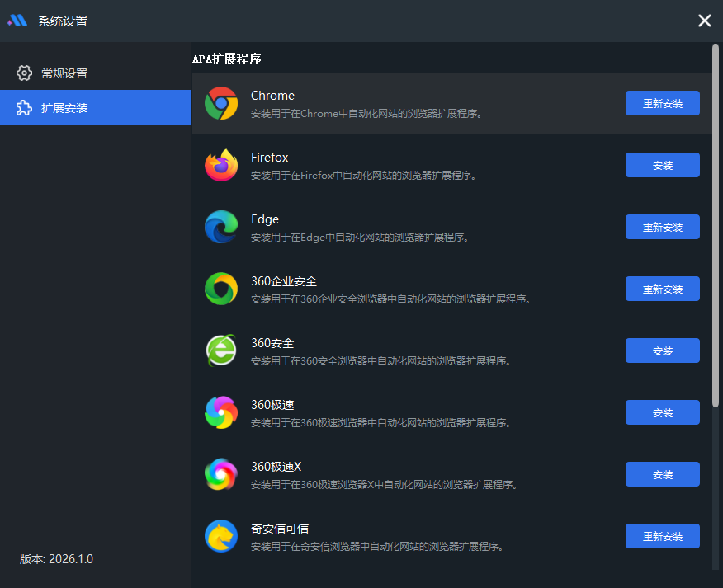Click the Chrome browser icon
The width and height of the screenshot is (723, 588).
(221, 103)
